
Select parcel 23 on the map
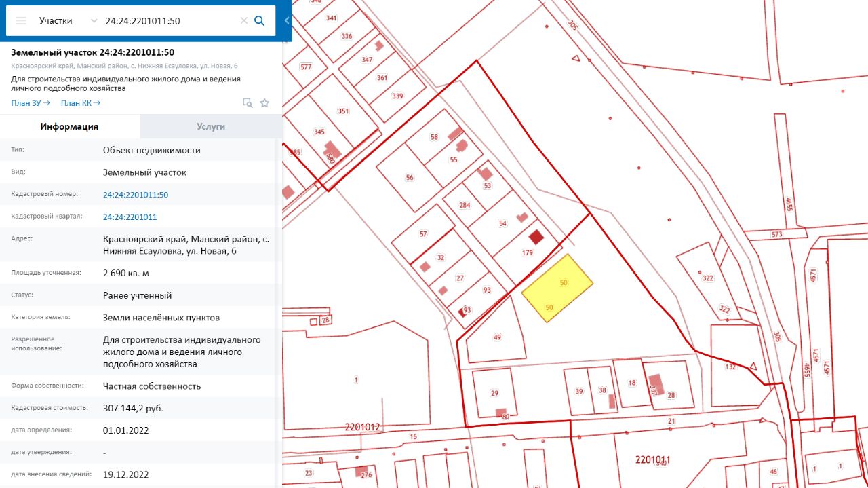point(309,473)
